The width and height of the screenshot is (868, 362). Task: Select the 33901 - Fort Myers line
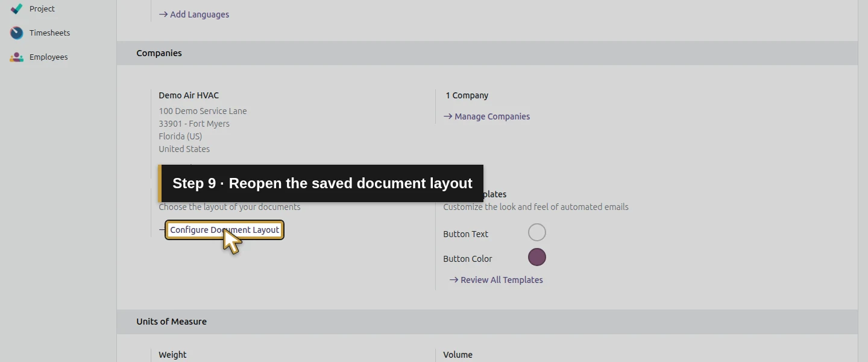(x=194, y=124)
